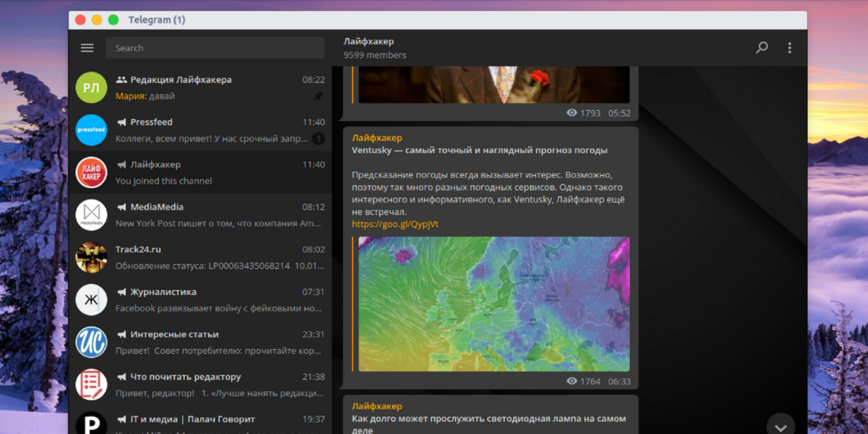Click the Лайфхакер sender name on Ventusky post
Viewport: 868px width, 434px height.
coord(376,138)
